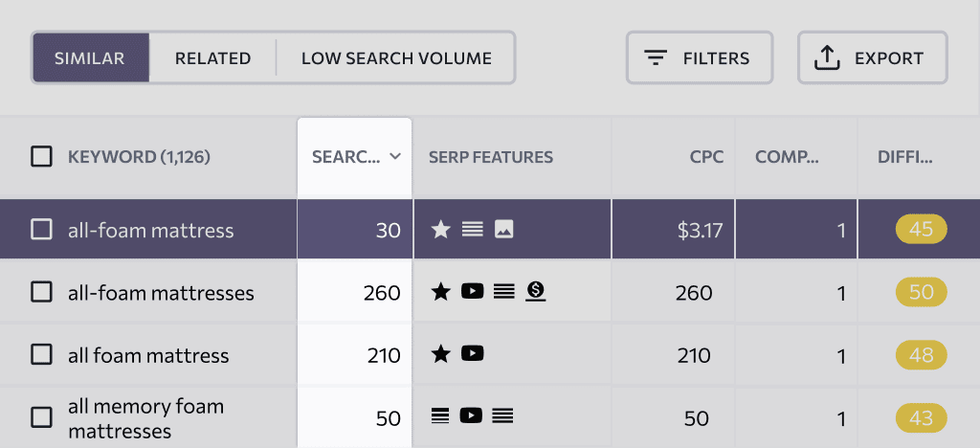Viewport: 980px width, 448px height.
Task: Select the all memory foam mattresses checkbox
Action: point(41,417)
